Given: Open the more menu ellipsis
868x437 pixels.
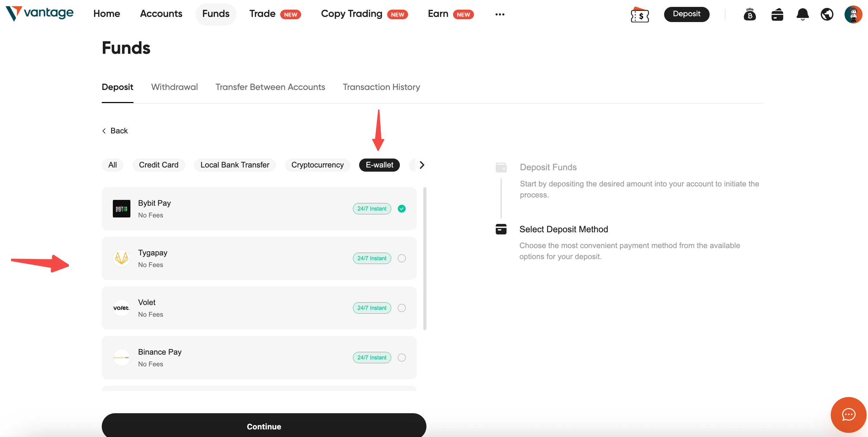Looking at the screenshot, I should [500, 14].
